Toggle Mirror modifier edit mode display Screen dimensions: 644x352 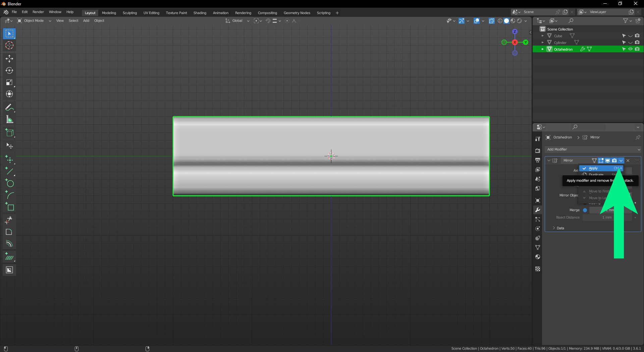(601, 161)
